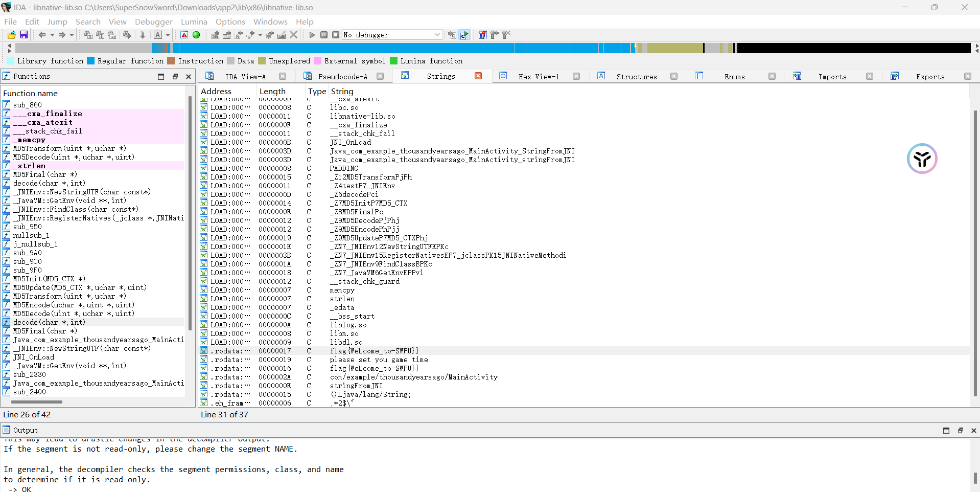Image resolution: width=980 pixels, height=492 pixels.
Task: Open the forward-history dropdown arrow
Action: pos(72,35)
